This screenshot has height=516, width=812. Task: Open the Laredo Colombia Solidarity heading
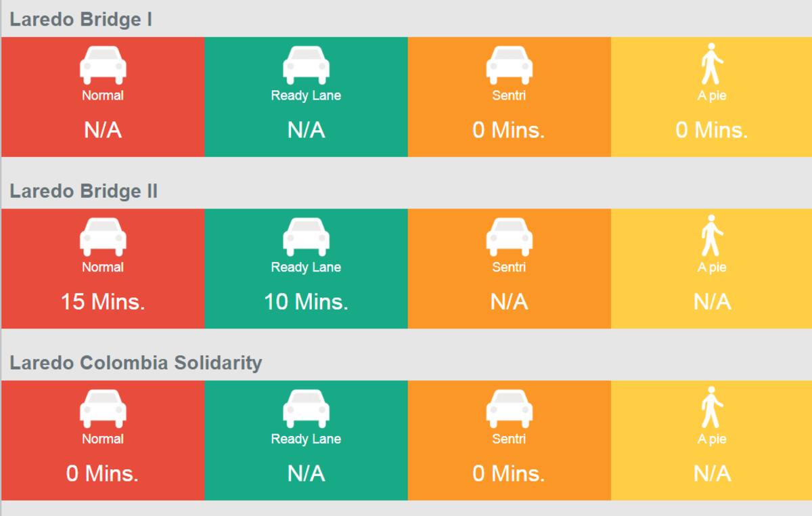[135, 363]
